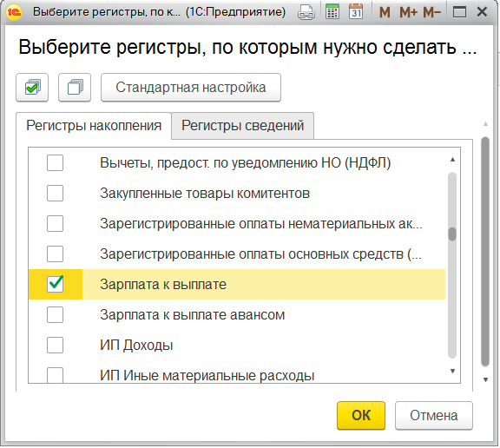Click the inner list scrollbar thumb

(x=452, y=234)
